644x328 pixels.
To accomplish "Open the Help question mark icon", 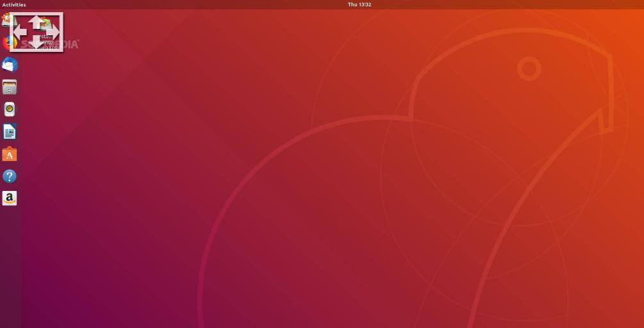I will (10, 176).
